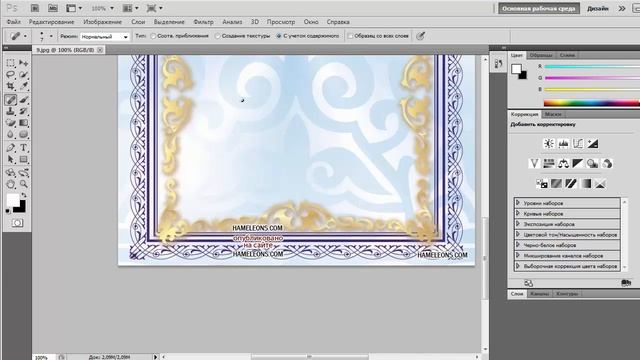Viewport: 640px width, 360px height.
Task: Select the Brush tool
Action: pyautogui.click(x=24, y=99)
